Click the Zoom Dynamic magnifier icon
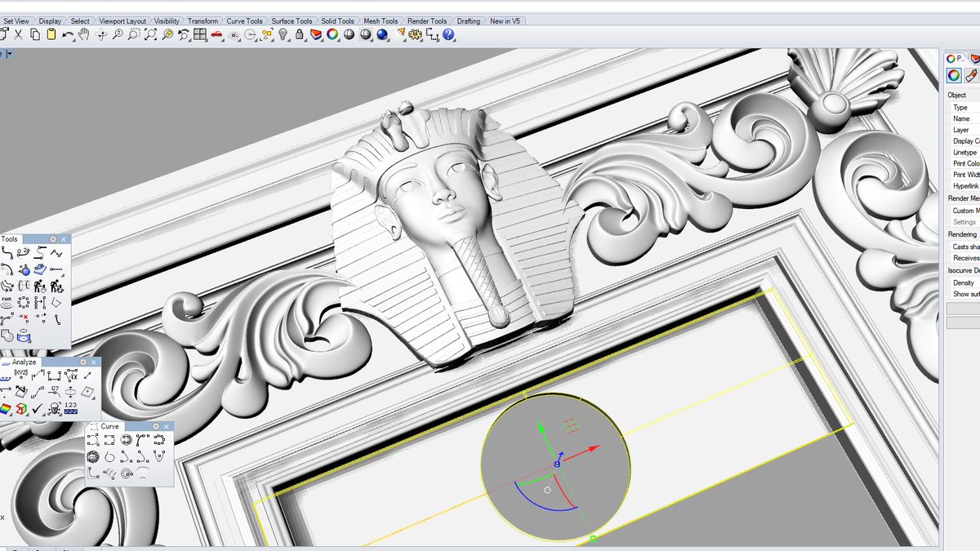Screen dimensions: 980x551 (118, 34)
